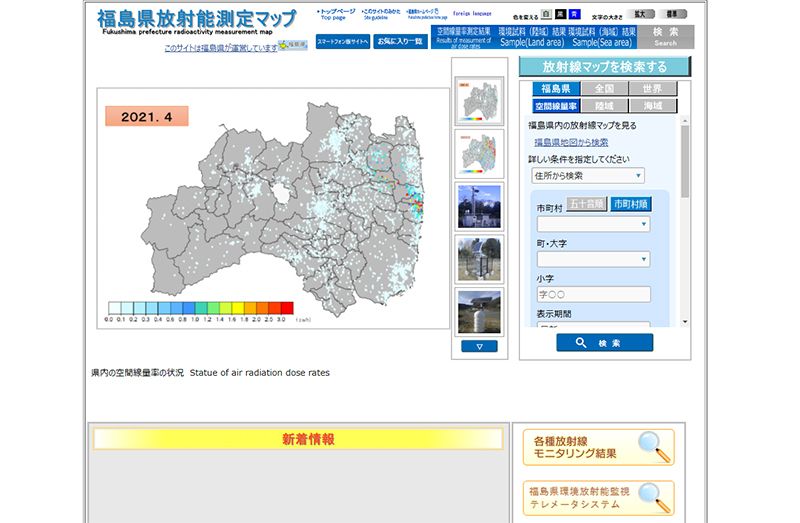Open the 表示期間 display period dropdown
Screen dimensions: 800x523
[x=593, y=324]
